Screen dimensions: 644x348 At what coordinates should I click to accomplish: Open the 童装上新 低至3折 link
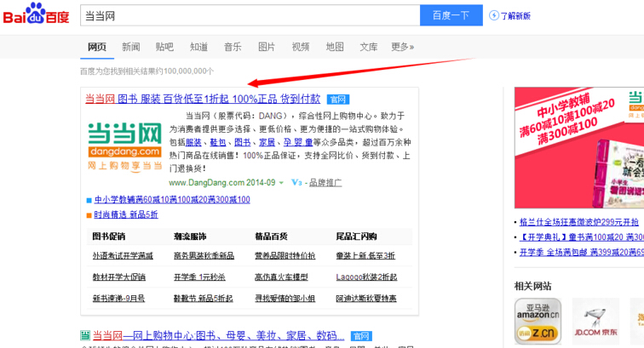coord(365,255)
